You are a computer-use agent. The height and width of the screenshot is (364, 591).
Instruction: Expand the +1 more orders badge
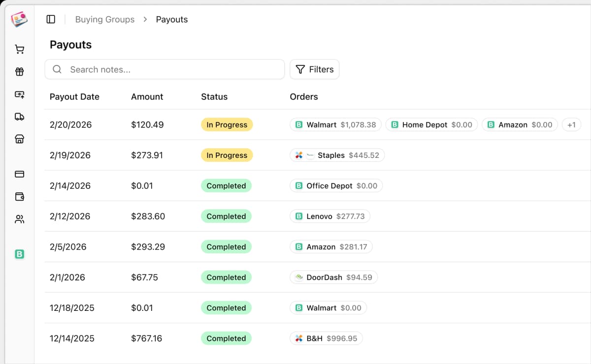click(571, 125)
